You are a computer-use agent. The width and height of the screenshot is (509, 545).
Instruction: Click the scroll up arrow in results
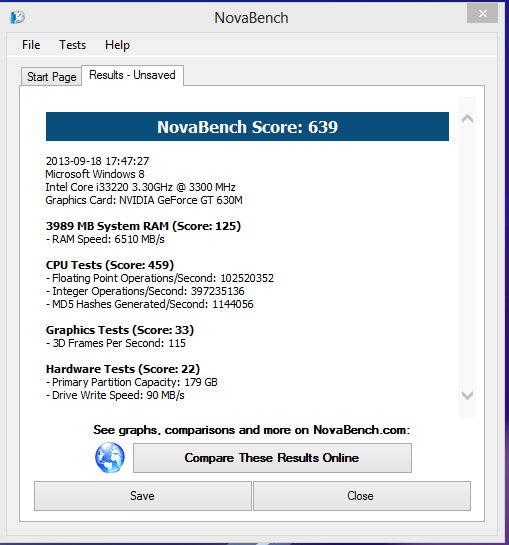467,119
